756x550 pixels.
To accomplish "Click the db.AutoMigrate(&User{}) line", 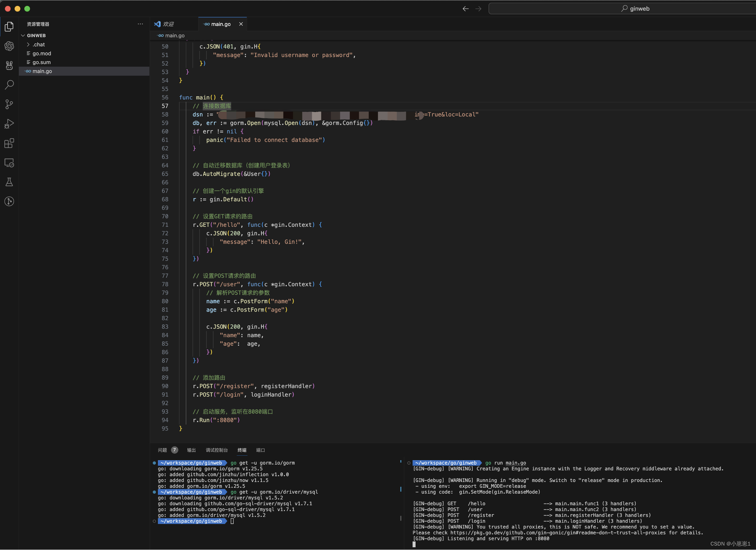I will [x=231, y=174].
